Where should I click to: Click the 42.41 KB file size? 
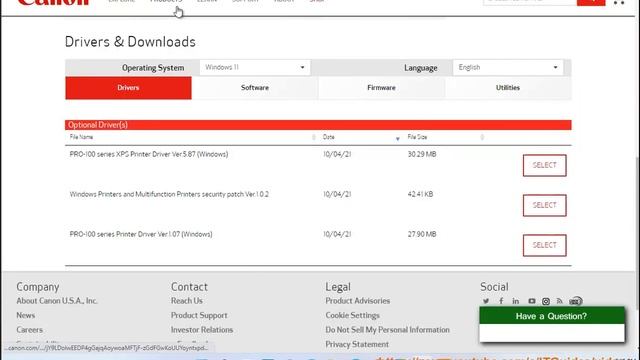[420, 194]
